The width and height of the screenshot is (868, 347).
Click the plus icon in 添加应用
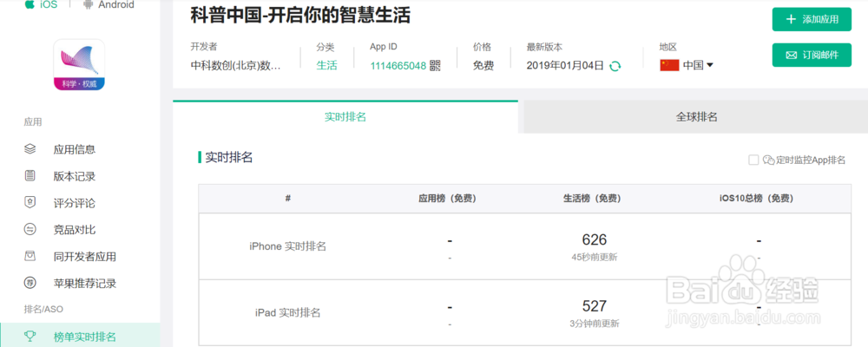(791, 19)
